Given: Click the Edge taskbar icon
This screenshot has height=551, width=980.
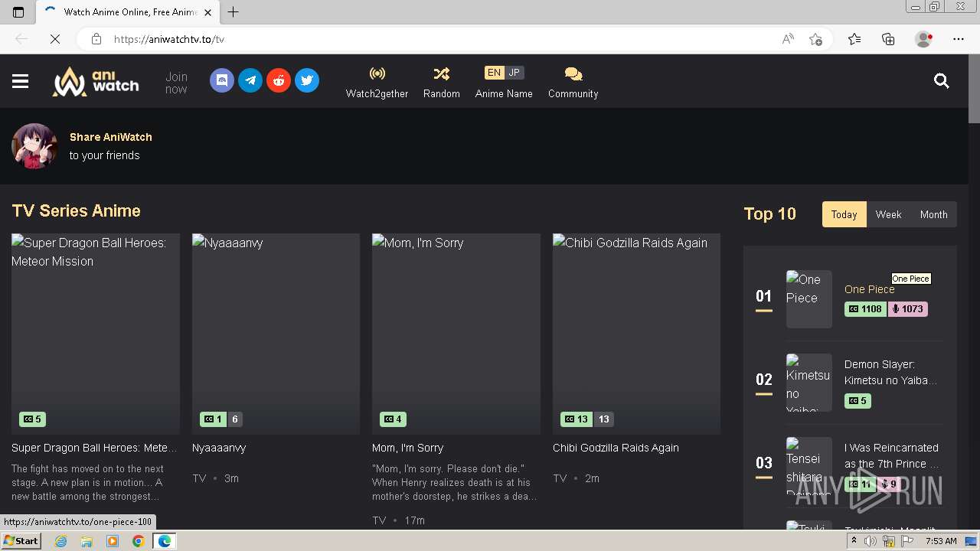Looking at the screenshot, I should pos(164,541).
